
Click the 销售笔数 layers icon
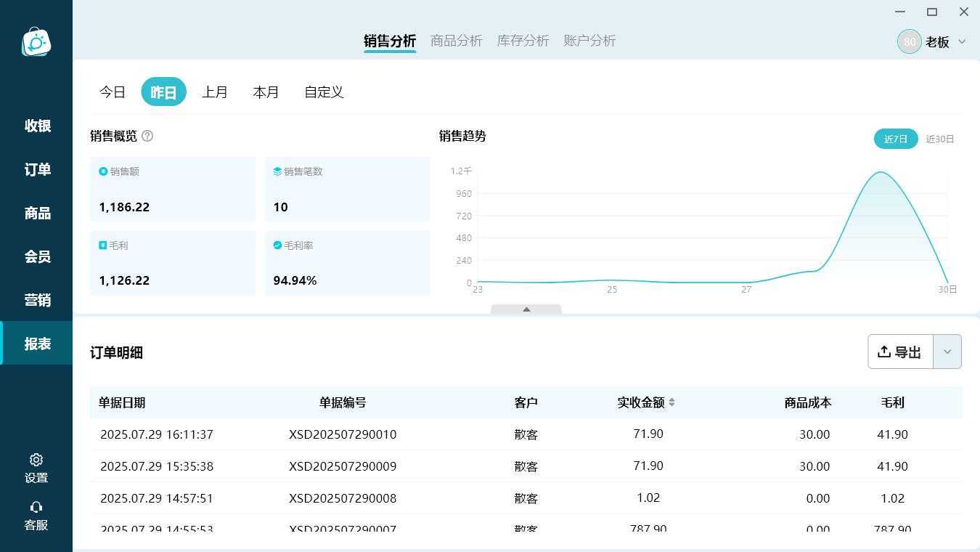coord(277,171)
